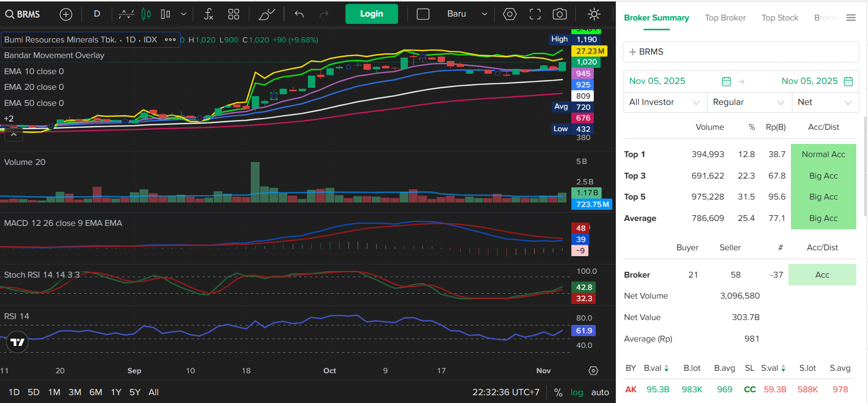Click the BRMS stock input field

(x=741, y=52)
